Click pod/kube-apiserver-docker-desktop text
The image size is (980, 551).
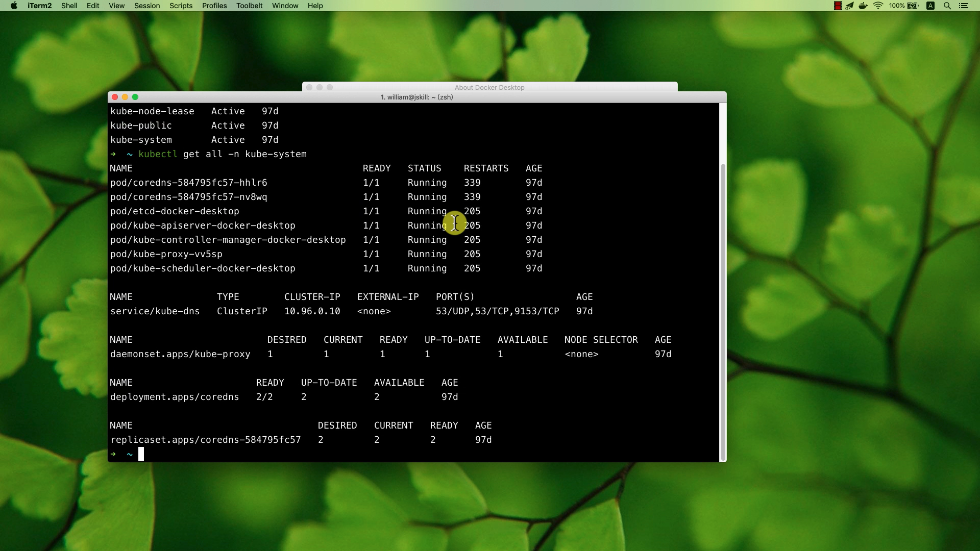point(203,226)
